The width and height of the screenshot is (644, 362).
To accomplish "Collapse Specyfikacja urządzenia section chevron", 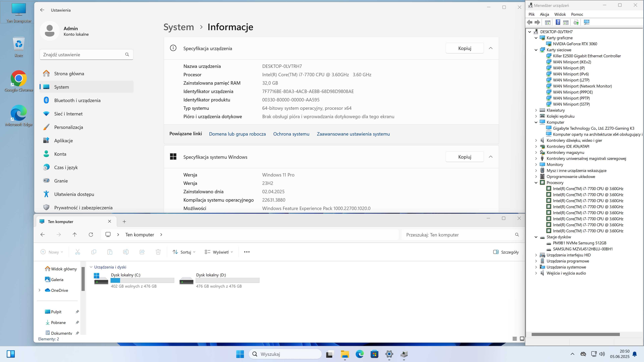I will (x=491, y=48).
